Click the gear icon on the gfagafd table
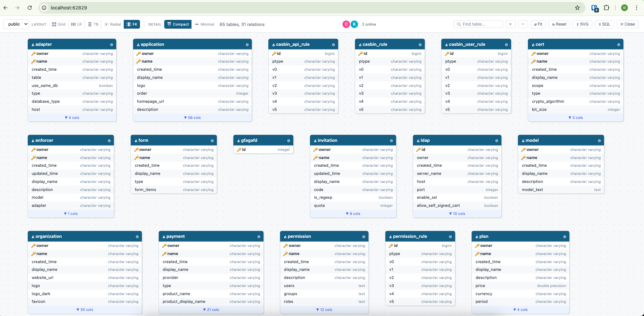The width and height of the screenshot is (644, 316). click(288, 140)
